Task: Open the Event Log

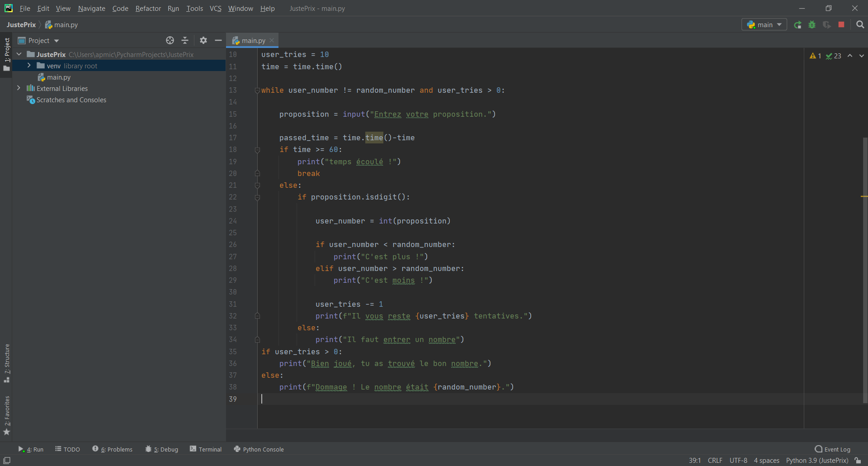Action: point(832,449)
